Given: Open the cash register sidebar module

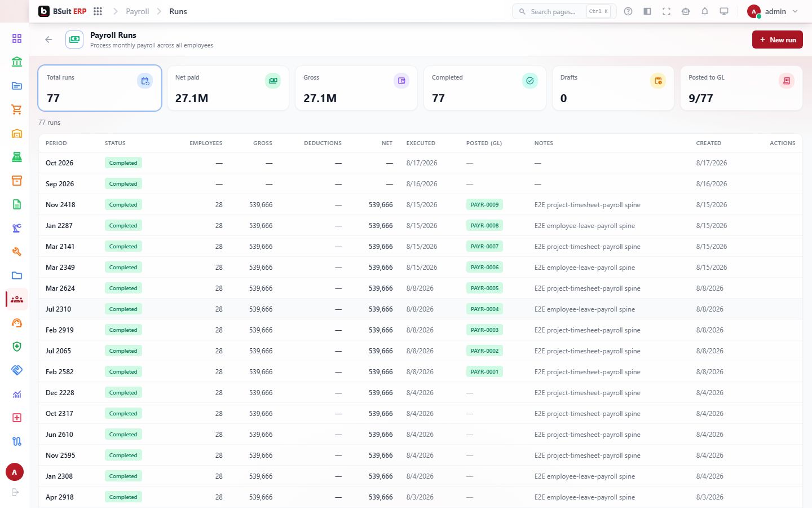Looking at the screenshot, I should [x=17, y=157].
